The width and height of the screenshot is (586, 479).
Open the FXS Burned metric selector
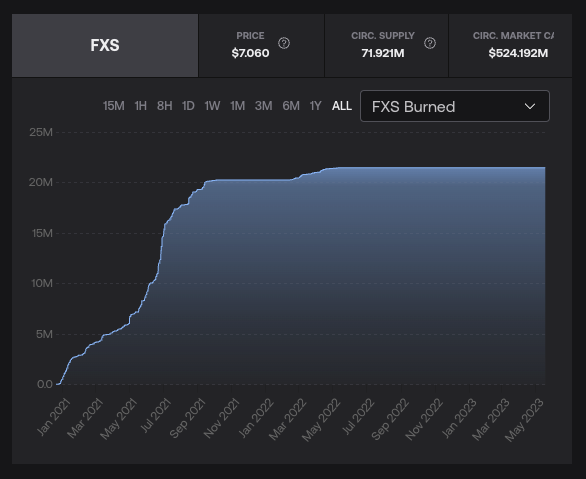455,106
